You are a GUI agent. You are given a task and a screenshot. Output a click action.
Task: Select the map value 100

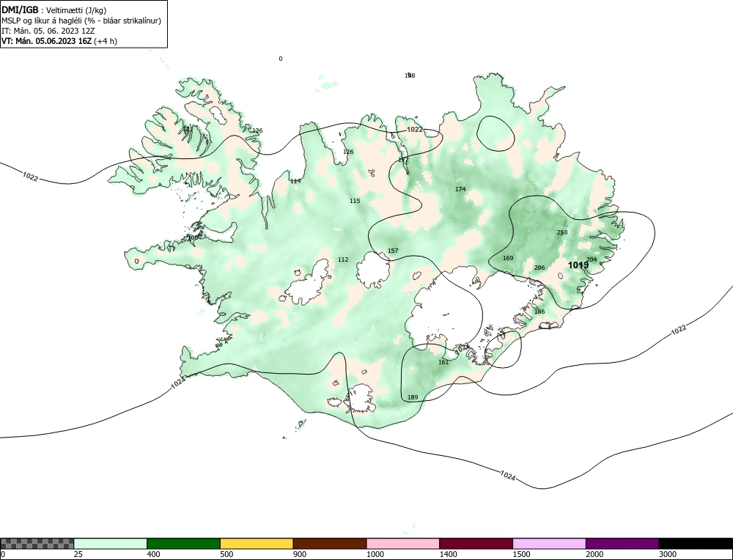click(193, 237)
